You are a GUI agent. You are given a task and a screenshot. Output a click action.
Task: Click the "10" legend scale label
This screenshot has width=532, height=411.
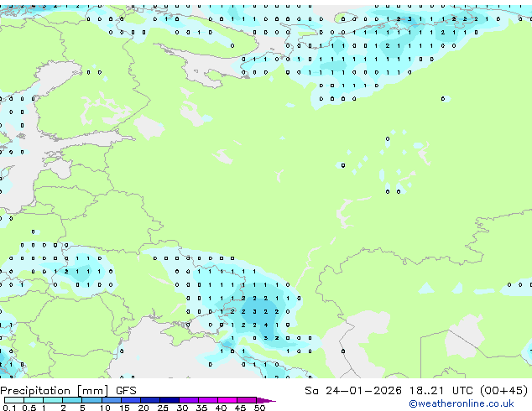pyautogui.click(x=105, y=408)
